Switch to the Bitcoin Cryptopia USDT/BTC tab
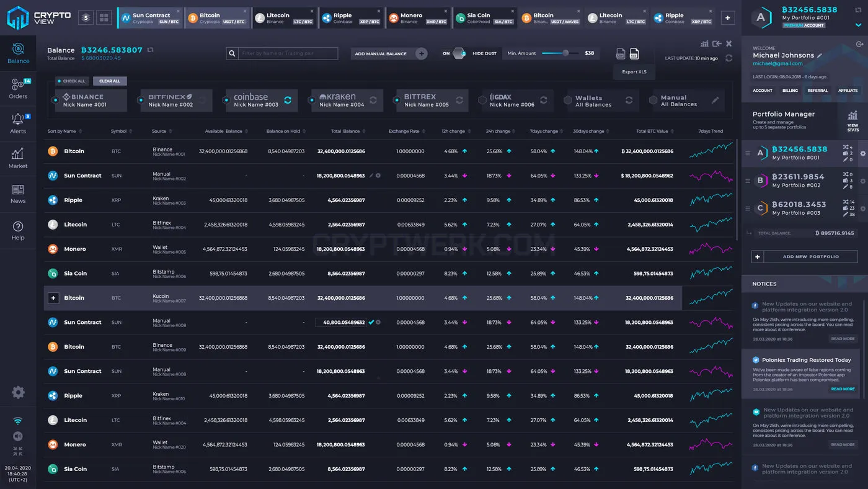 point(216,18)
